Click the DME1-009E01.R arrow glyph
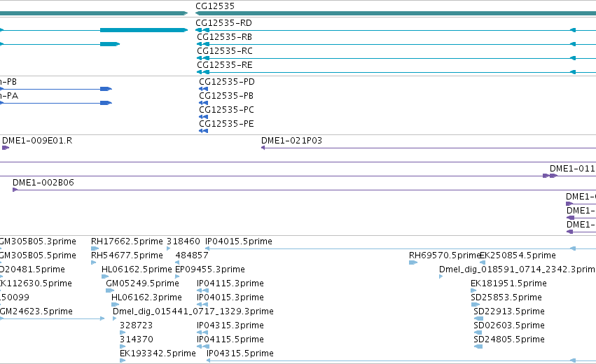This screenshot has height=364, width=596. (6, 148)
